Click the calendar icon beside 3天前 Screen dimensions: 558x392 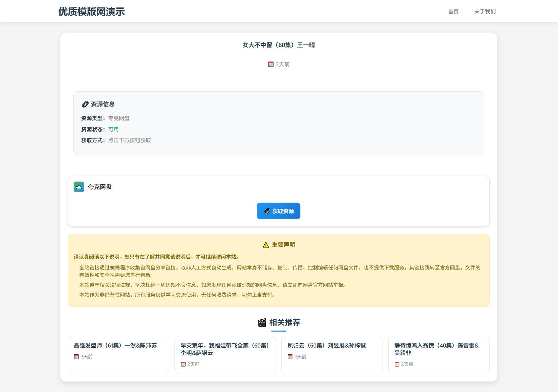[x=271, y=64]
